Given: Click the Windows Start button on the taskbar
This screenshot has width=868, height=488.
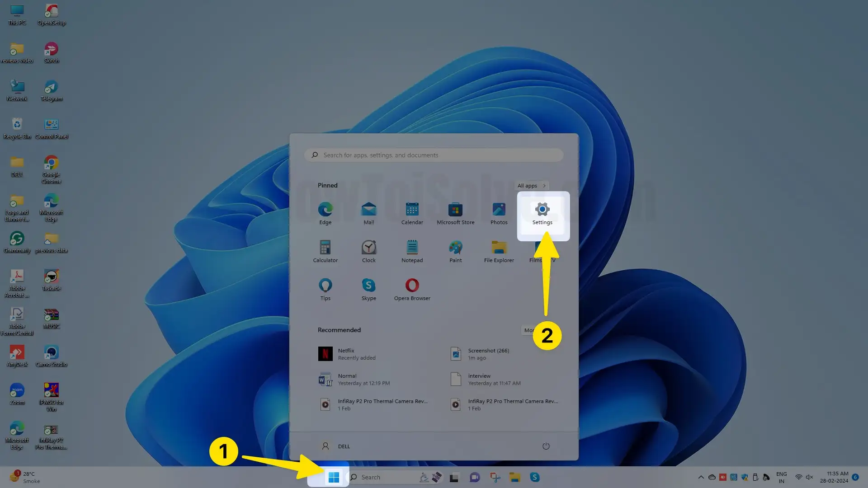Looking at the screenshot, I should [334, 477].
